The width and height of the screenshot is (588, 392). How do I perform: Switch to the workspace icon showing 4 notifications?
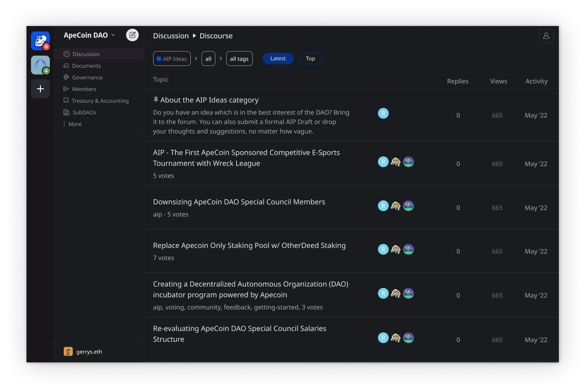click(x=40, y=65)
